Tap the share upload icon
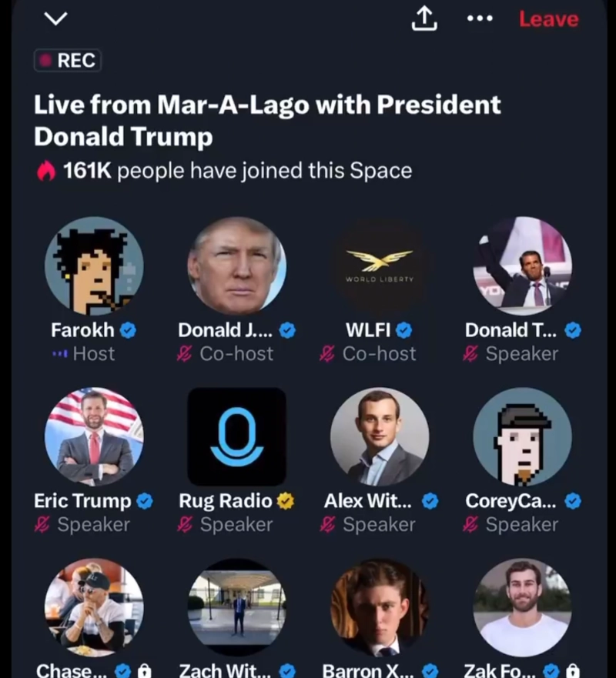Viewport: 616px width, 678px height. (423, 19)
